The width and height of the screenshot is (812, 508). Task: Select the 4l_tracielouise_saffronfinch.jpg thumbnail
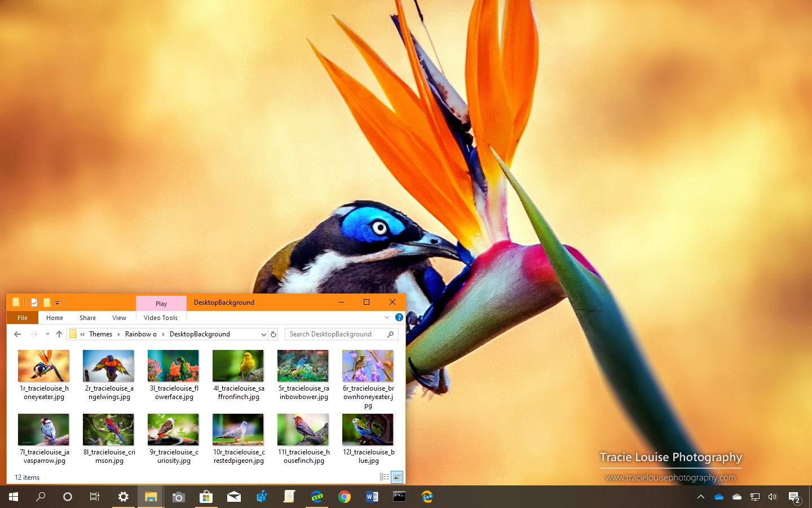point(238,365)
